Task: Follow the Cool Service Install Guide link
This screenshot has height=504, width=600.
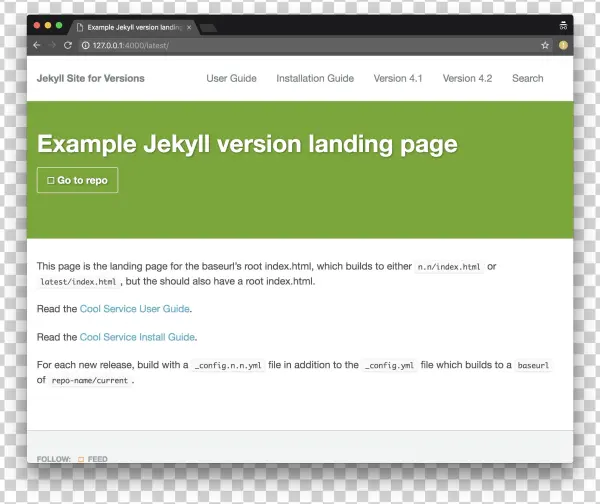Action: pos(137,337)
